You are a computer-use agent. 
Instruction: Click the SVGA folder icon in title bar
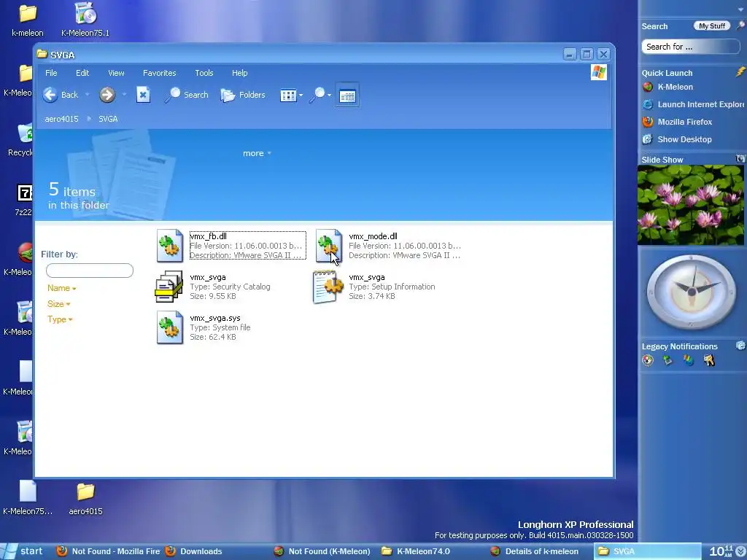click(x=42, y=54)
